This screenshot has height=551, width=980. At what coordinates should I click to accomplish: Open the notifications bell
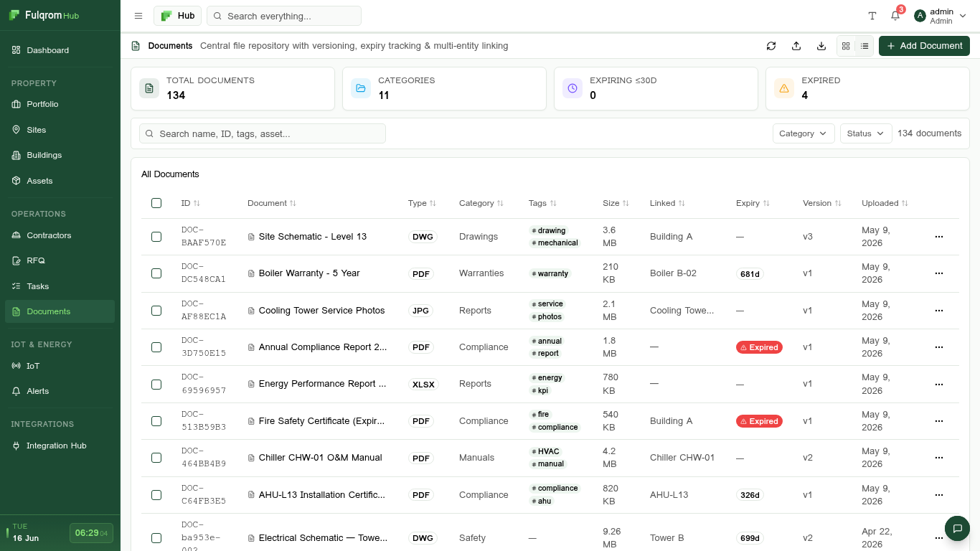(895, 16)
